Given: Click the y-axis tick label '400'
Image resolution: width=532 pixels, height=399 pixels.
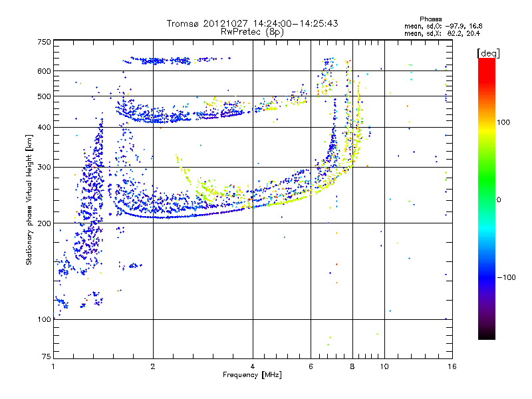Looking at the screenshot, I should [44, 128].
